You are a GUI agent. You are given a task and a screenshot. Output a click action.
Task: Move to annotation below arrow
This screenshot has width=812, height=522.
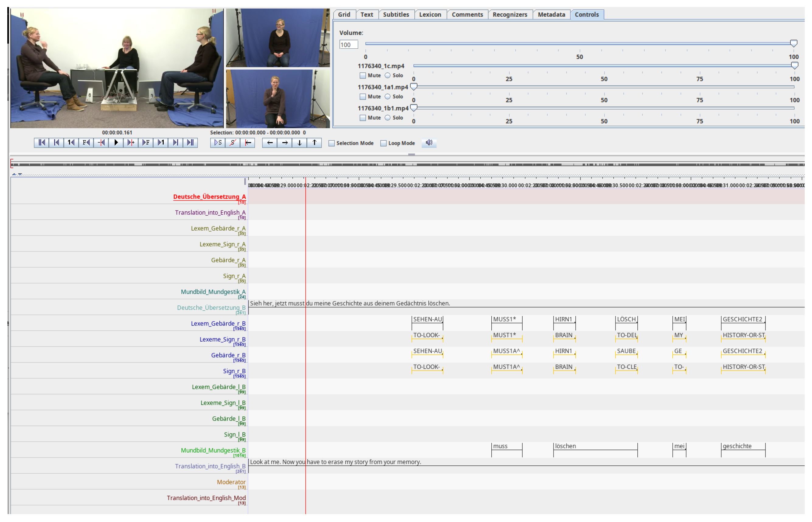[300, 143]
